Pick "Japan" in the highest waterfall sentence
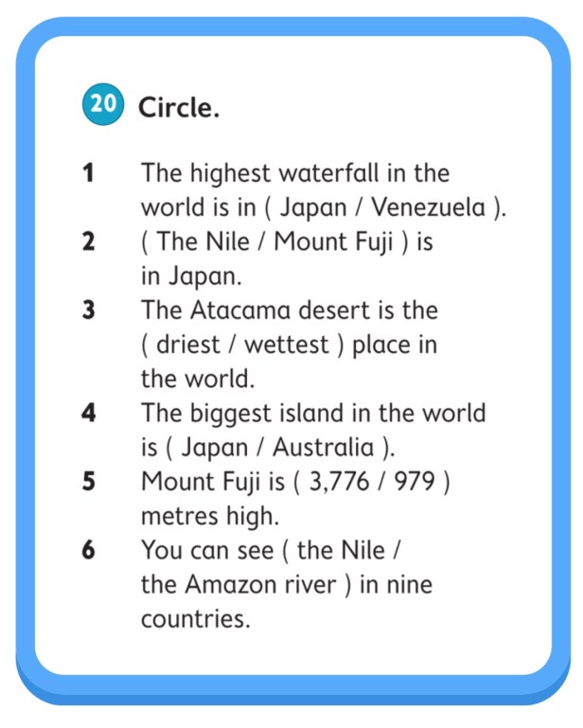583x728 pixels. pyautogui.click(x=314, y=207)
